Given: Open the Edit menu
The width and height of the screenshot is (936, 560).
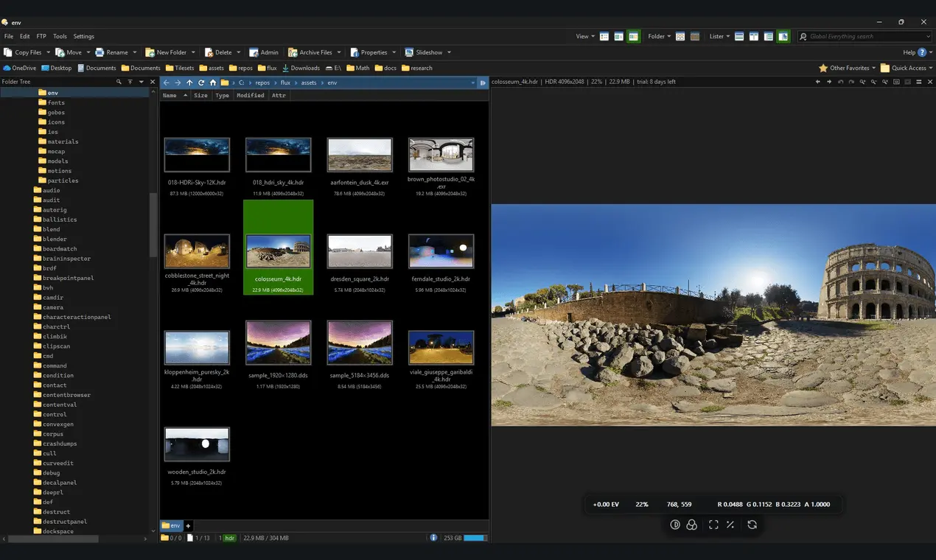Looking at the screenshot, I should 25,36.
